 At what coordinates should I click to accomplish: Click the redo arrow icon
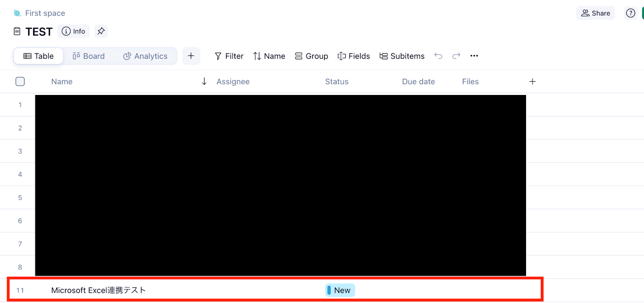click(456, 56)
